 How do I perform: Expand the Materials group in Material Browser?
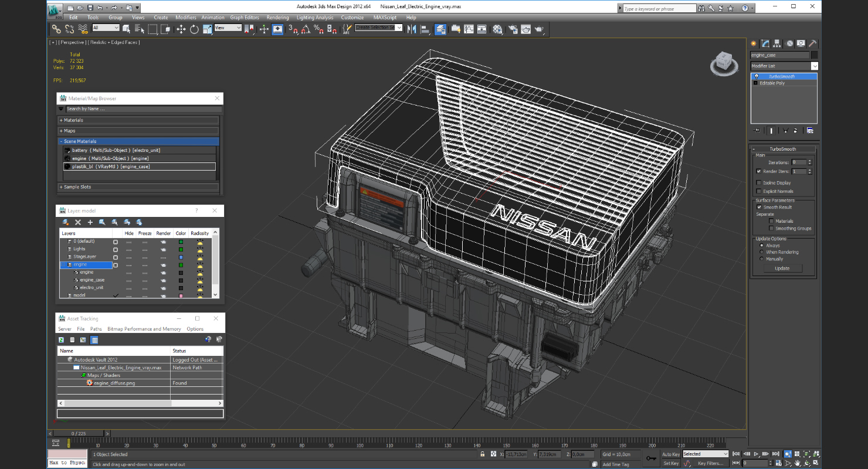pos(138,120)
